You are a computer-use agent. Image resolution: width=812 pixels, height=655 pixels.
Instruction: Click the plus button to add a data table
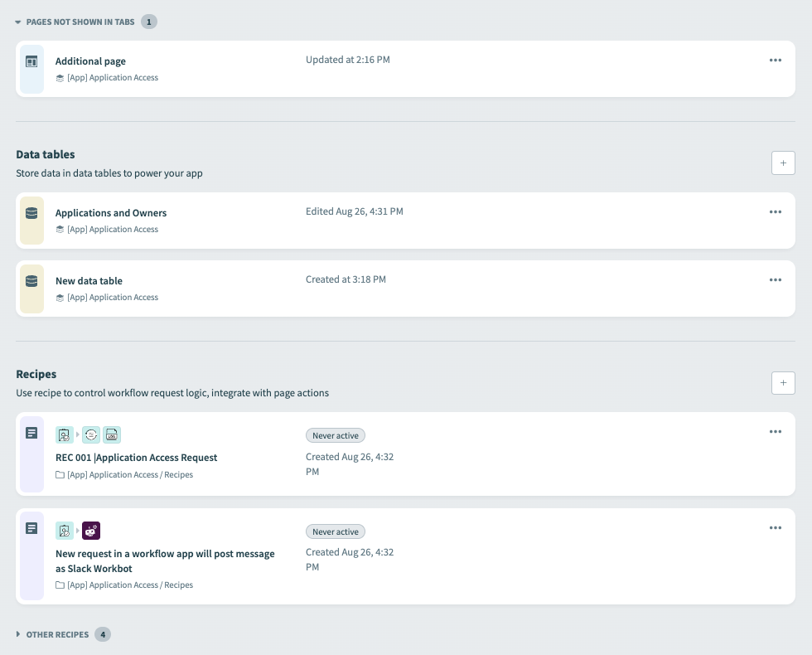pos(783,163)
